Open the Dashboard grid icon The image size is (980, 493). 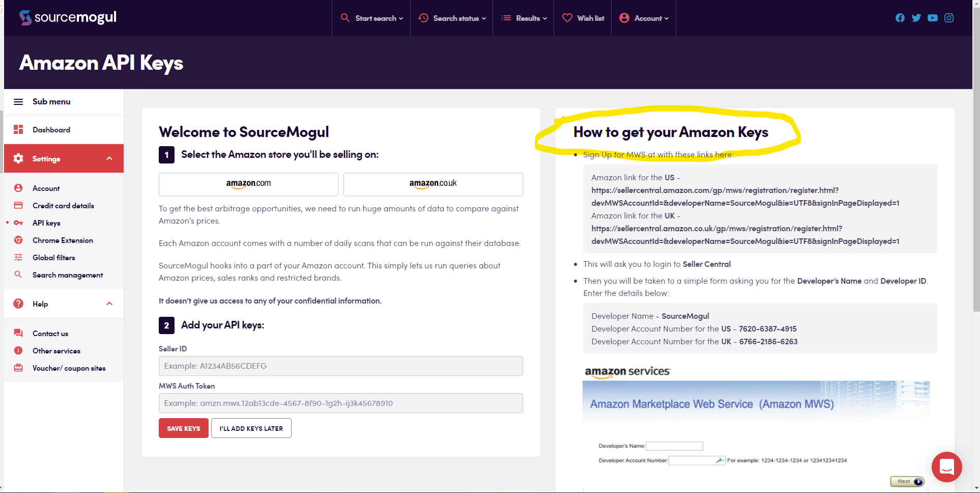coord(18,129)
